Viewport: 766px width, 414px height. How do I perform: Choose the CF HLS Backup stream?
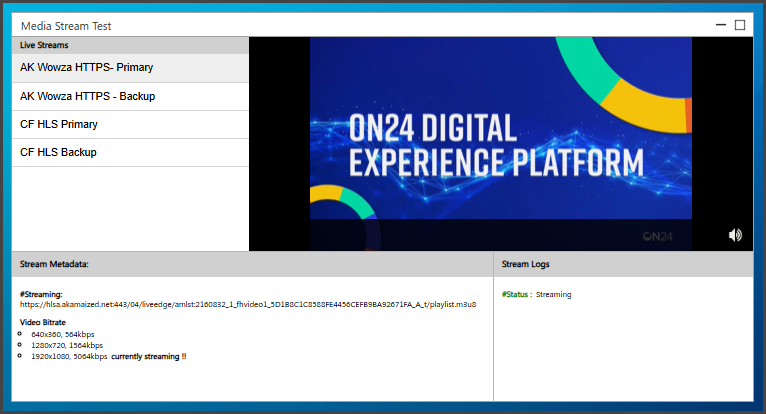pyautogui.click(x=130, y=153)
